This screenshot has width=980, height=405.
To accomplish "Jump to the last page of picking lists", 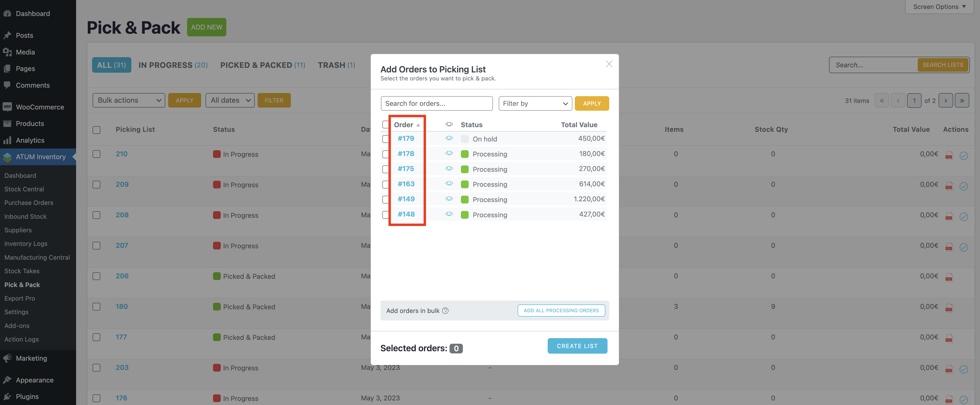I will [962, 100].
